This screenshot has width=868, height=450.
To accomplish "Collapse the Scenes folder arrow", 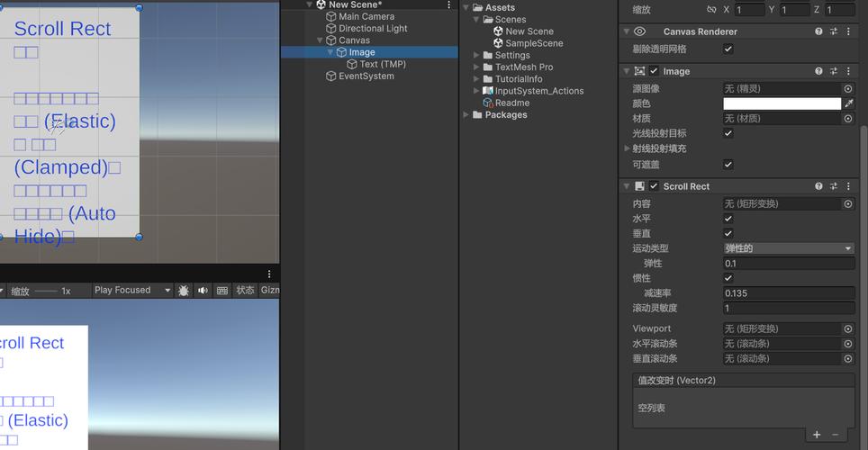I will click(476, 20).
